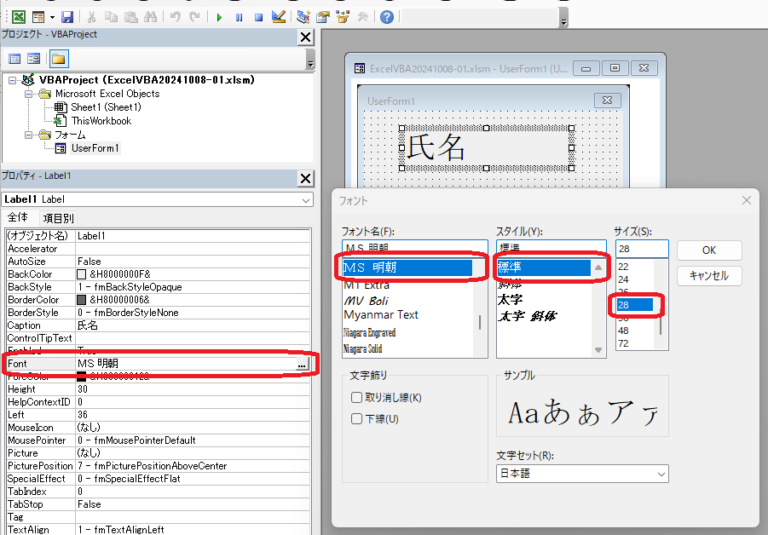This screenshot has width=768, height=535.
Task: Toggle Folders icon in the project panel
Action: (x=58, y=59)
